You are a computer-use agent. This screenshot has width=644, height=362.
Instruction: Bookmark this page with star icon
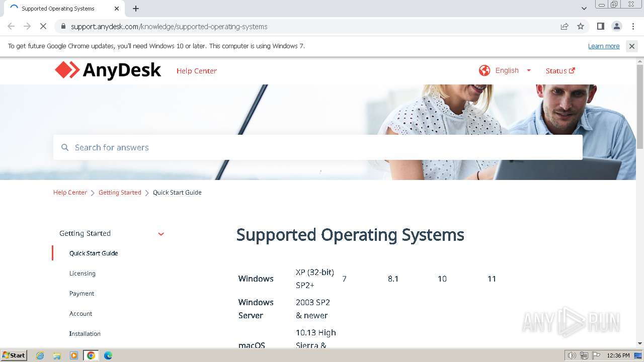tap(581, 27)
